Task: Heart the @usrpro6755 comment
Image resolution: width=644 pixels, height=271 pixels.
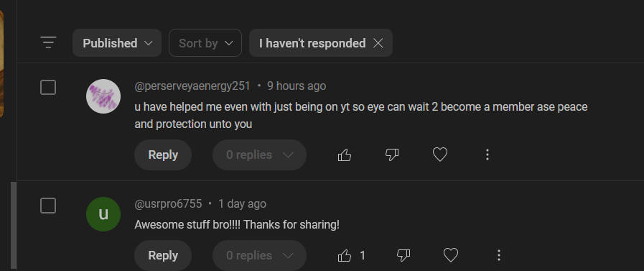Action: point(451,255)
